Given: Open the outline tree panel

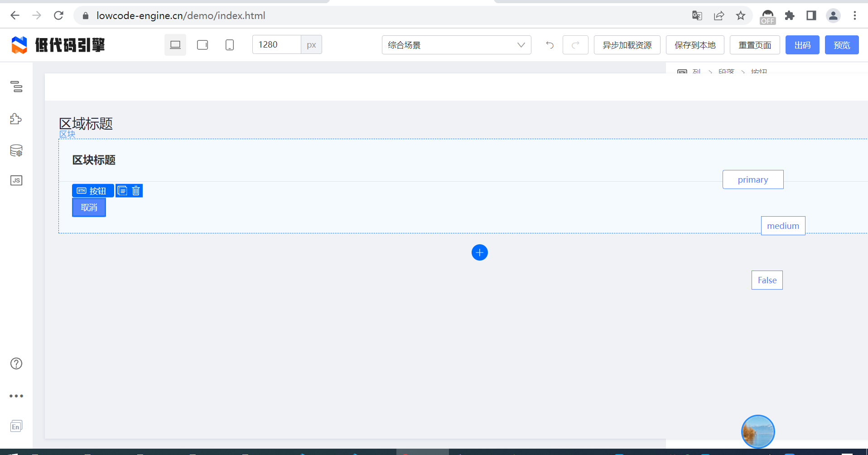Looking at the screenshot, I should (x=16, y=87).
